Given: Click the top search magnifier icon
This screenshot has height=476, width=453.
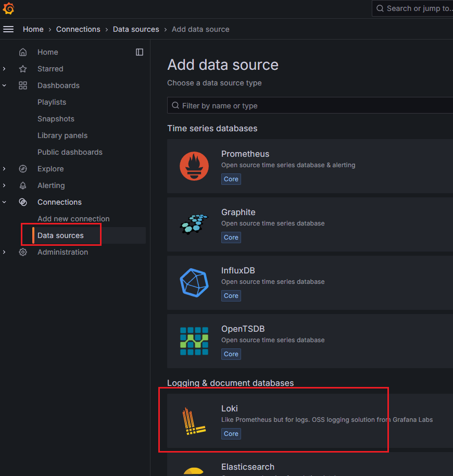Looking at the screenshot, I should 380,8.
